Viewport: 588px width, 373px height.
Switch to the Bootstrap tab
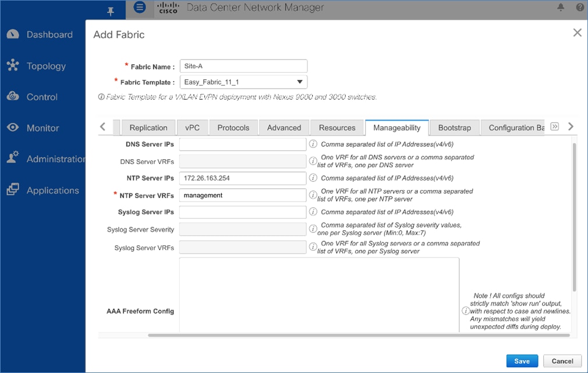455,128
